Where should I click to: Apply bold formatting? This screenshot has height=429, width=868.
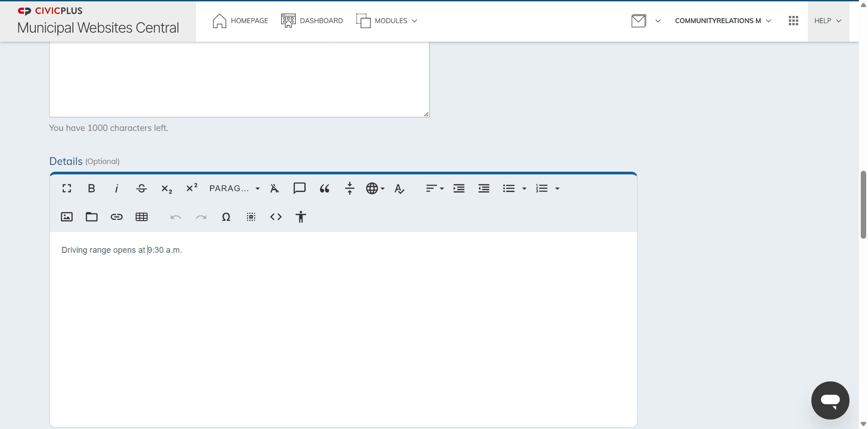click(91, 188)
